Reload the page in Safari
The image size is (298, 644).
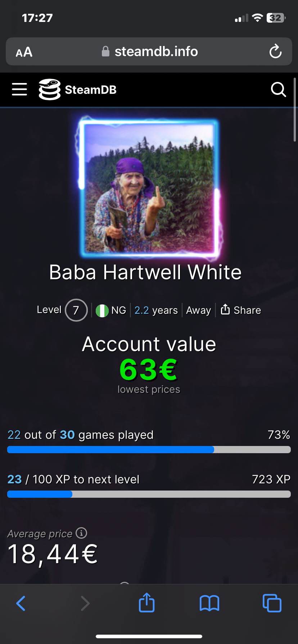tap(275, 51)
